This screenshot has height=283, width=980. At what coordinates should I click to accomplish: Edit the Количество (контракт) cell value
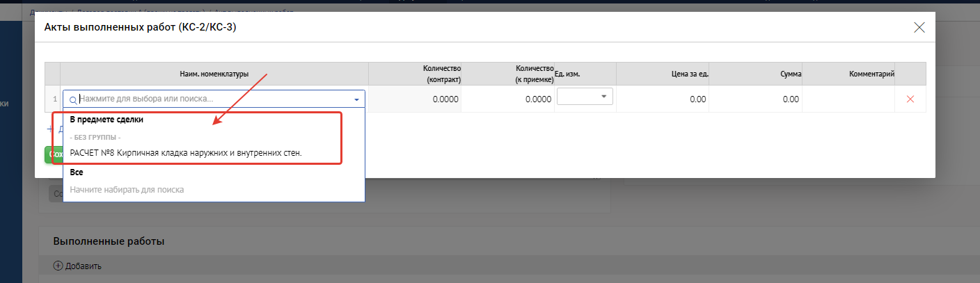(x=415, y=99)
